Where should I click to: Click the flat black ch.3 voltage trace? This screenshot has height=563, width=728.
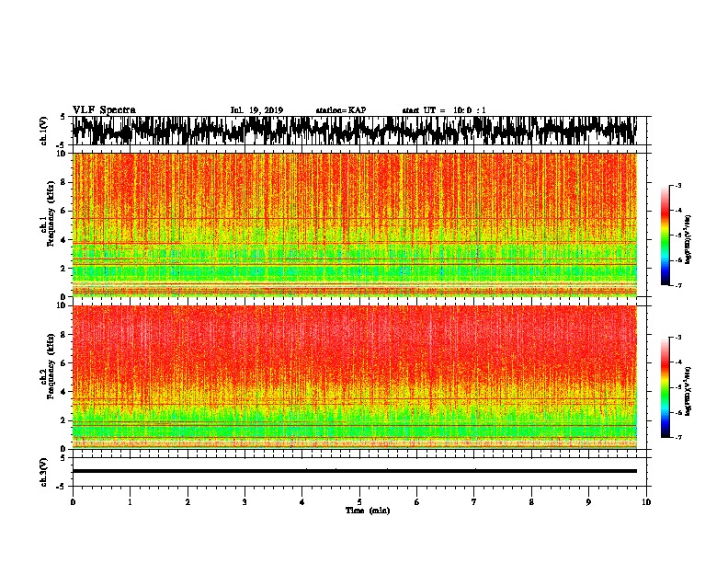(355, 471)
